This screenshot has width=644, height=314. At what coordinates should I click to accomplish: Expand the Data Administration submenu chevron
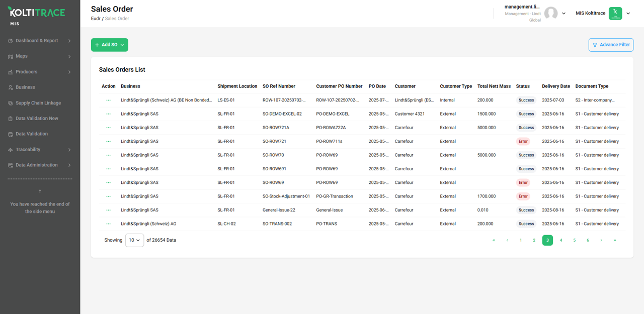(x=69, y=165)
